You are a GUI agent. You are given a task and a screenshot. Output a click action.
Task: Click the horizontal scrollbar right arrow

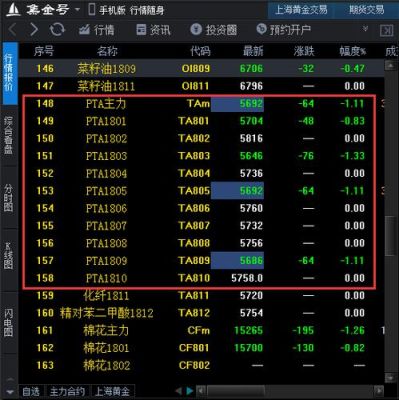[379, 391]
